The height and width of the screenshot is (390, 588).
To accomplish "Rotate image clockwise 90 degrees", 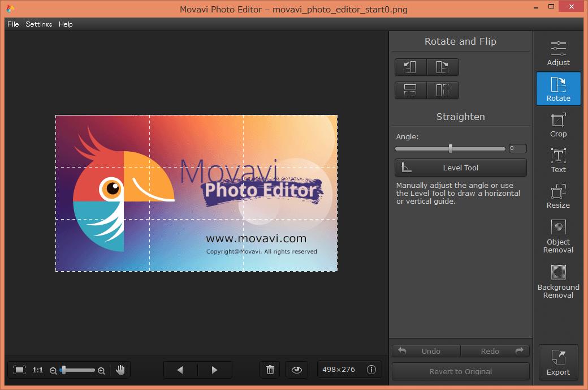I will coord(443,67).
